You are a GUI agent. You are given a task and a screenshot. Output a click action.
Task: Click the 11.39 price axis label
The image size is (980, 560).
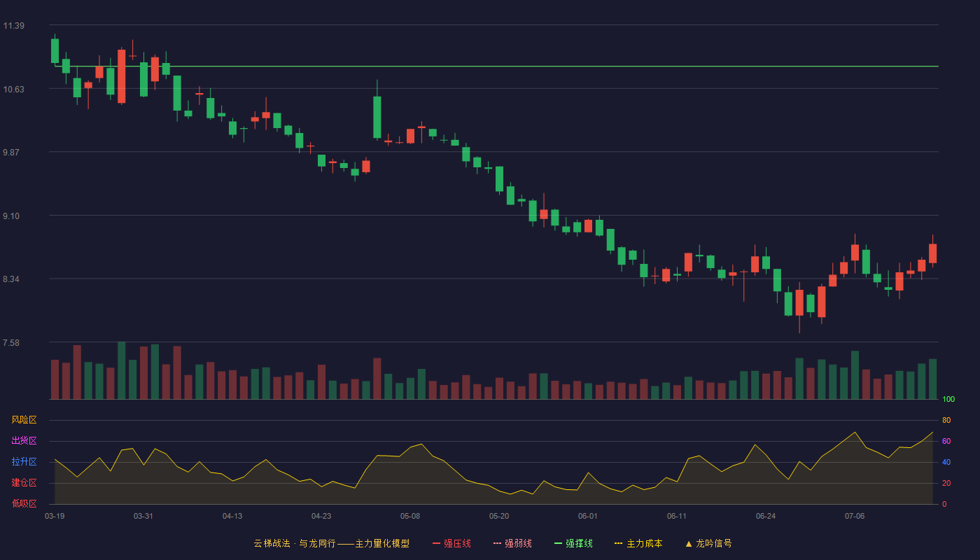pos(13,26)
